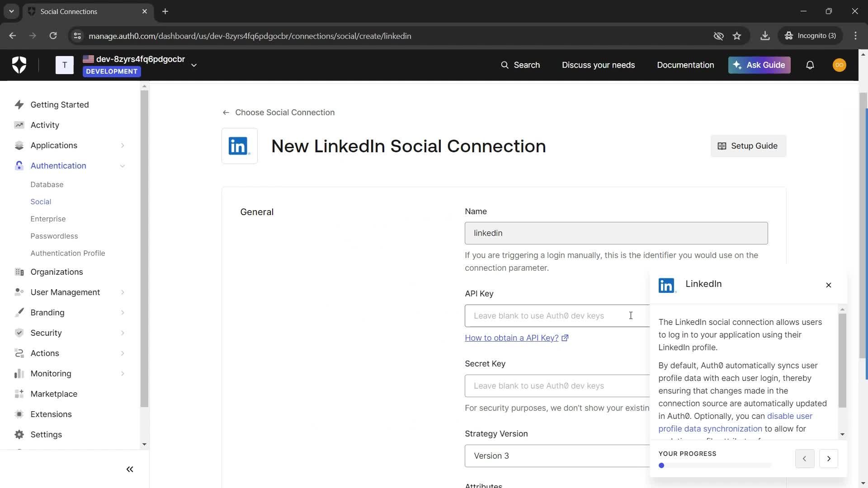This screenshot has width=868, height=488.
Task: Launch the Ask Guide assistant
Action: point(759,65)
